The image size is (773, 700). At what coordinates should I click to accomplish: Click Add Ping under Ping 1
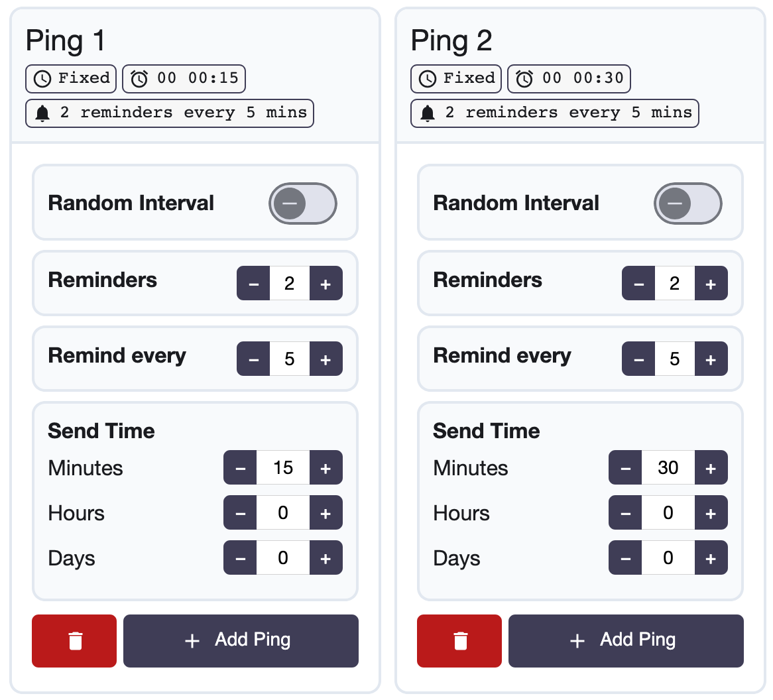coord(241,640)
